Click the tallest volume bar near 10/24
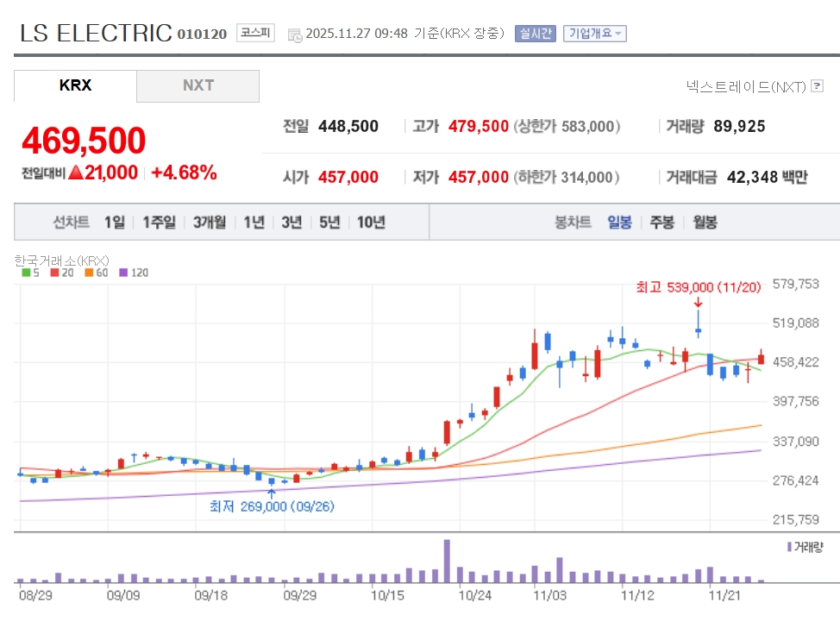This screenshot has width=840, height=621. (x=447, y=561)
